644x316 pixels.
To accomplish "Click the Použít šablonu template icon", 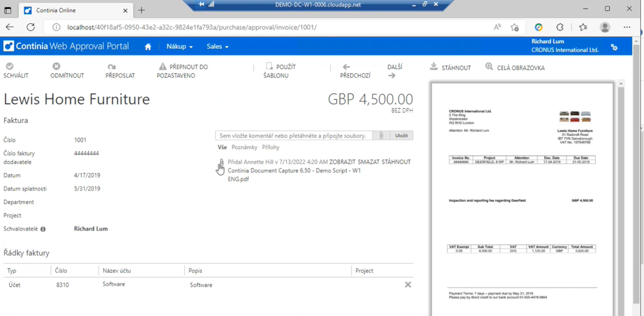I will (270, 66).
